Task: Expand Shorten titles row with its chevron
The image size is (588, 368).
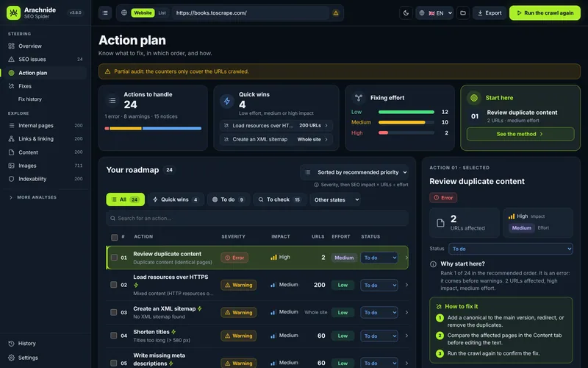Action: (406, 336)
